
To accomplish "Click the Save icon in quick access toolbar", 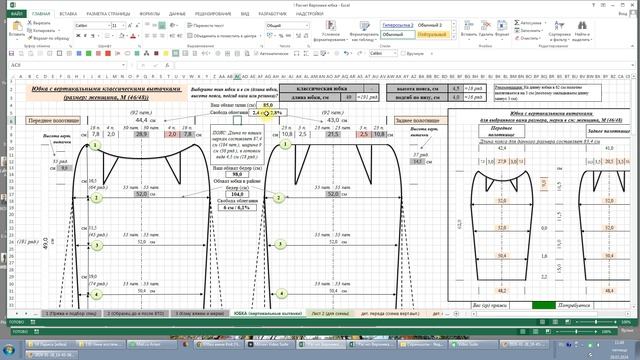I will coord(11,53).
